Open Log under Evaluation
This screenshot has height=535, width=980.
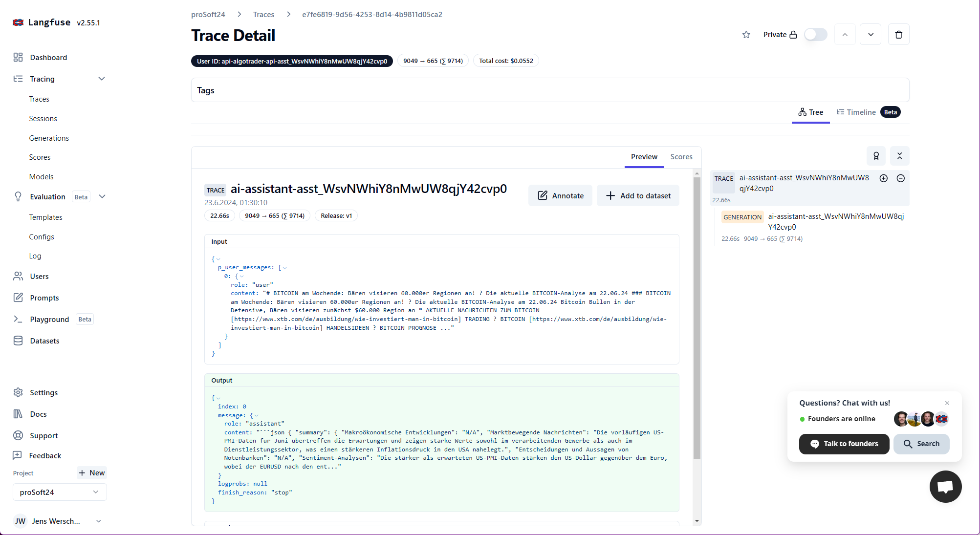pyautogui.click(x=35, y=256)
